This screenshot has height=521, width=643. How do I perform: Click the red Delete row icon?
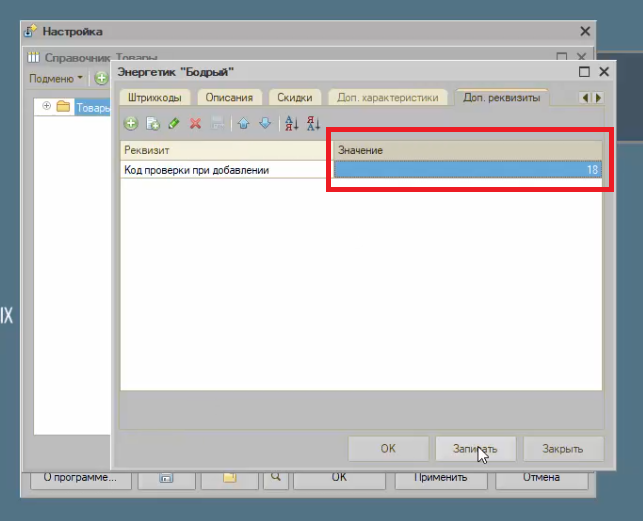click(195, 123)
